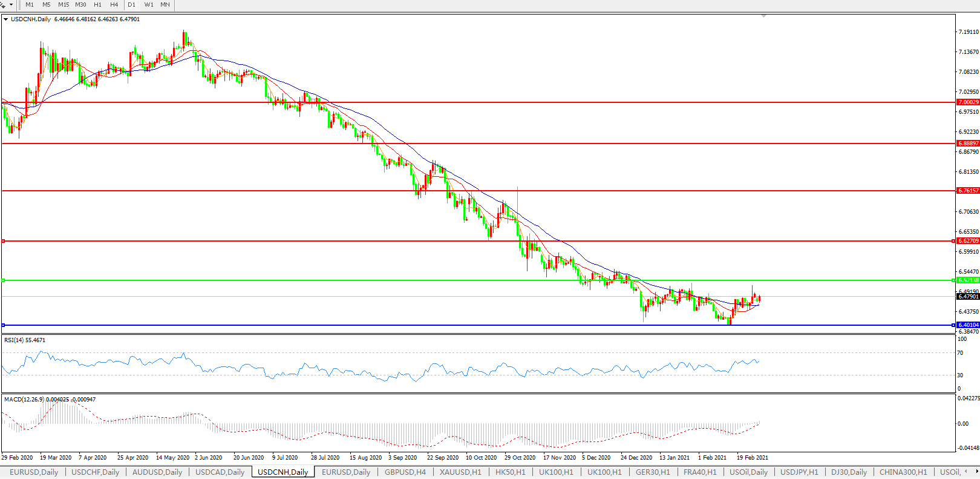The image size is (980, 479).
Task: Select the left handle of the 6.62709 line
Action: (x=4, y=241)
